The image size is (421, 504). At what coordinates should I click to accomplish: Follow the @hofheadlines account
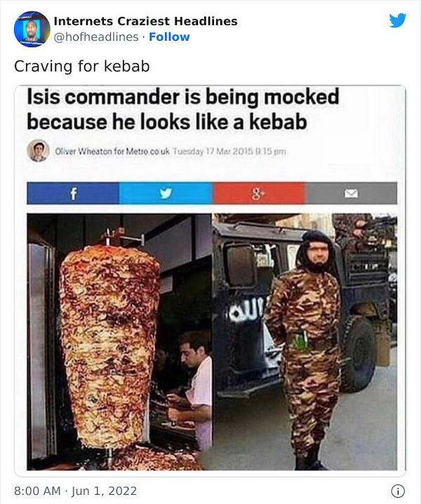click(x=169, y=37)
